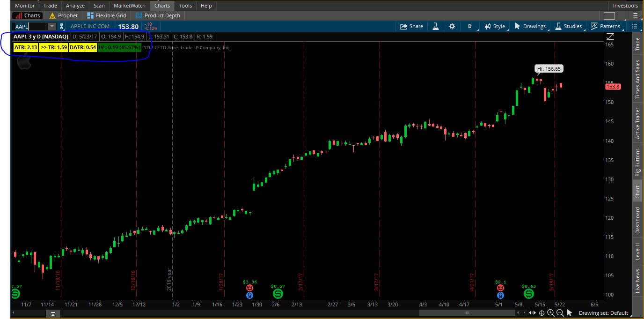
Task: Open the Monitor main tab
Action: (x=25, y=6)
